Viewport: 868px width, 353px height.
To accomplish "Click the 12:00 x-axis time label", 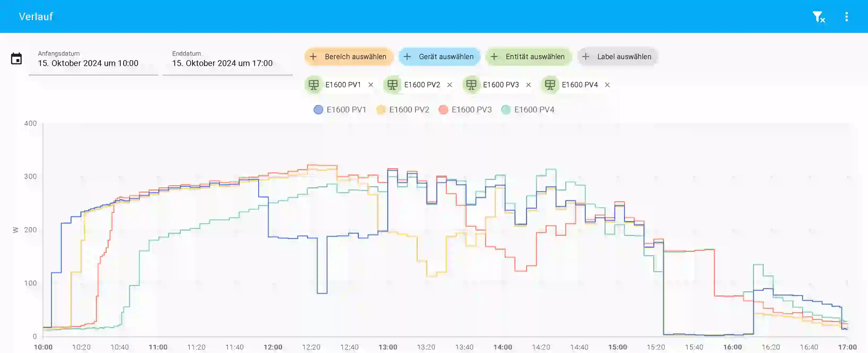I will click(x=273, y=347).
